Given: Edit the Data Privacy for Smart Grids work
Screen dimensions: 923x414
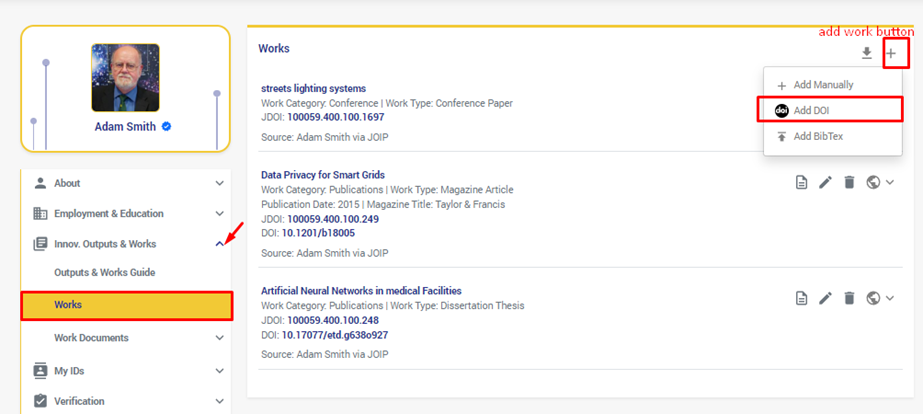Looking at the screenshot, I should coord(825,182).
